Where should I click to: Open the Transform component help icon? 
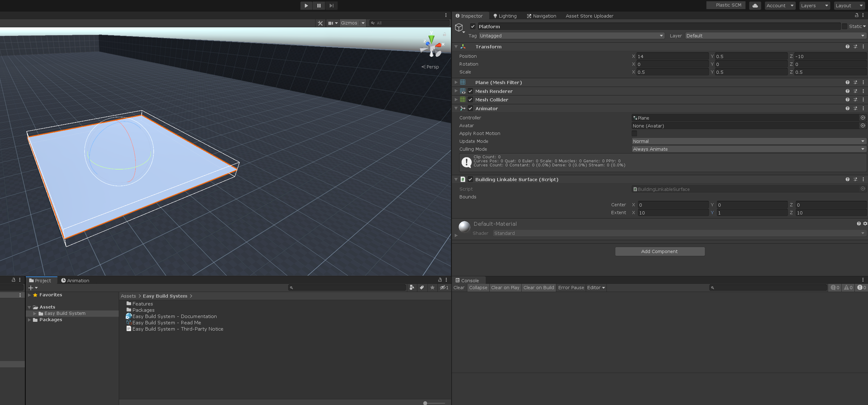point(847,47)
